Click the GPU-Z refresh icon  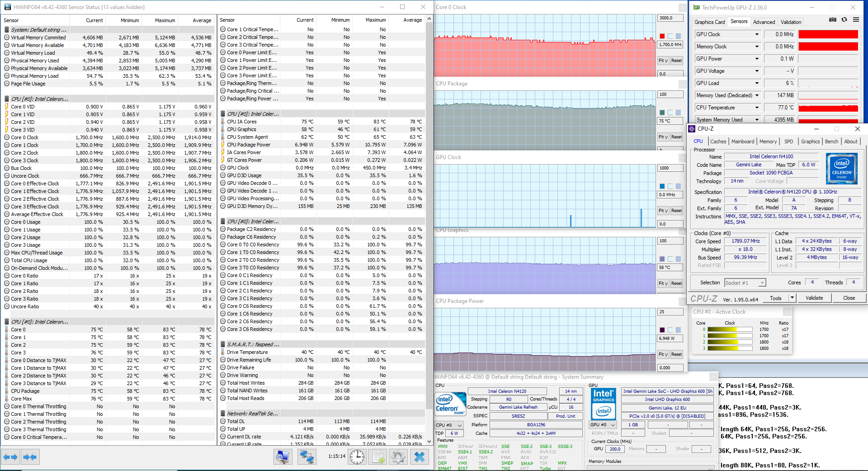click(844, 20)
